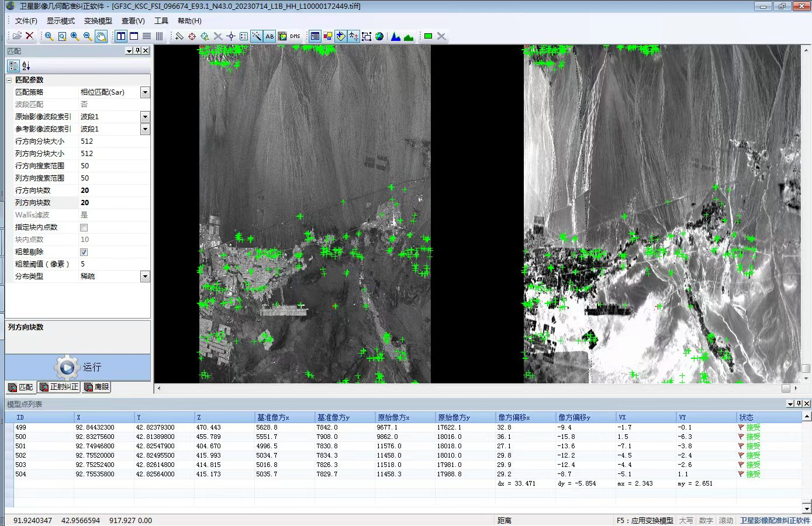
Task: Click the green rectangle toolbar icon
Action: 428,36
